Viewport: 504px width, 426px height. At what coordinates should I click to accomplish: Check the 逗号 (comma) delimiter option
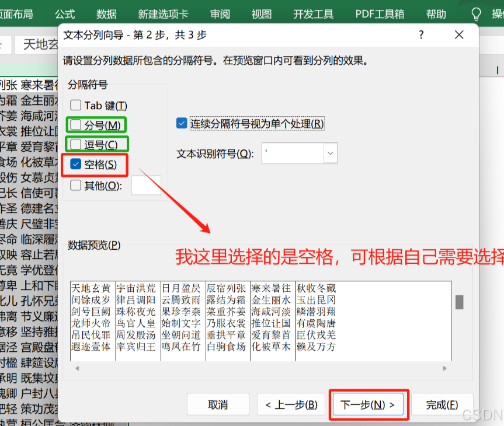coord(75,144)
